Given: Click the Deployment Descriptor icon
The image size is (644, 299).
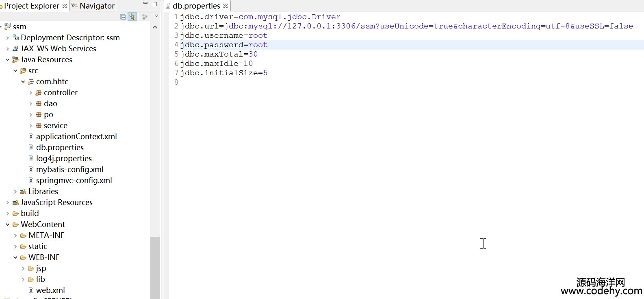Looking at the screenshot, I should pos(15,38).
